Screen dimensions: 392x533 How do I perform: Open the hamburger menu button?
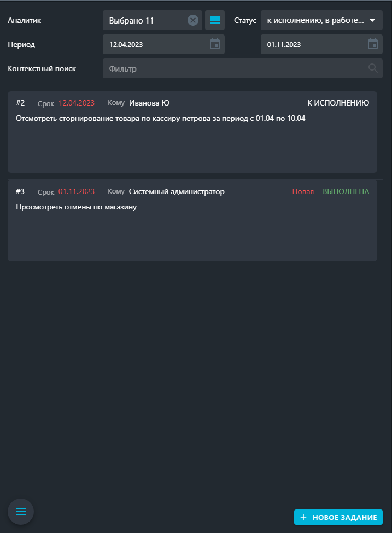[x=21, y=512]
